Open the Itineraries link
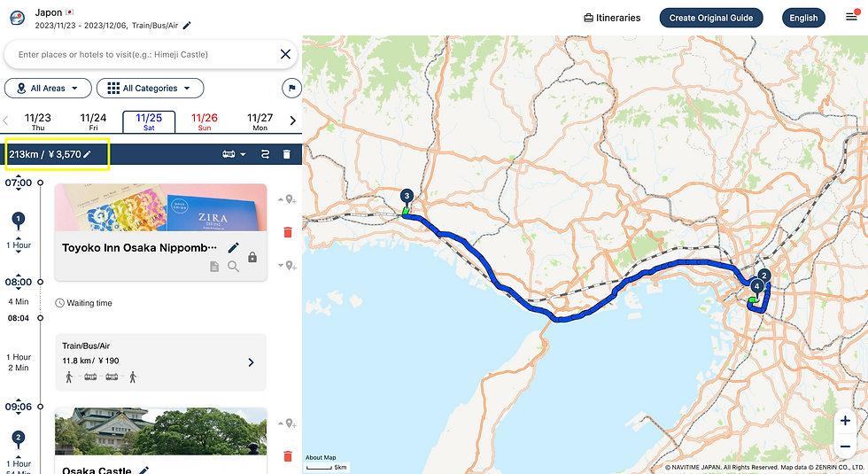 (612, 18)
